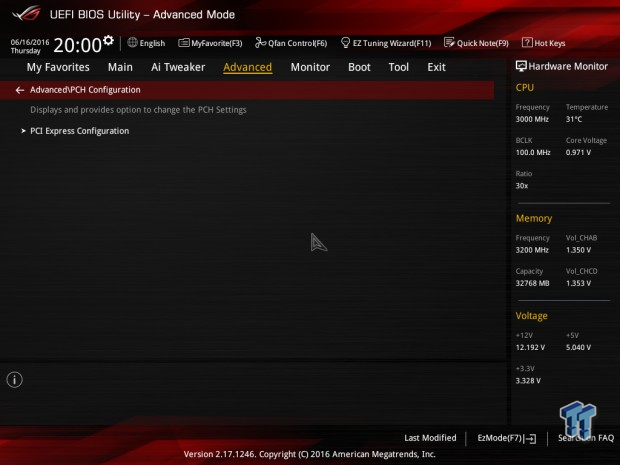
Task: Click the 20:00 clock display
Action: pyautogui.click(x=78, y=45)
